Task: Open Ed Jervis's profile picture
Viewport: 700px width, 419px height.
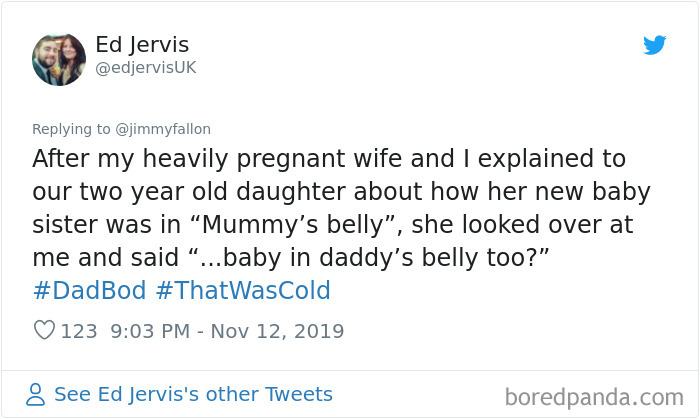Action: (59, 59)
